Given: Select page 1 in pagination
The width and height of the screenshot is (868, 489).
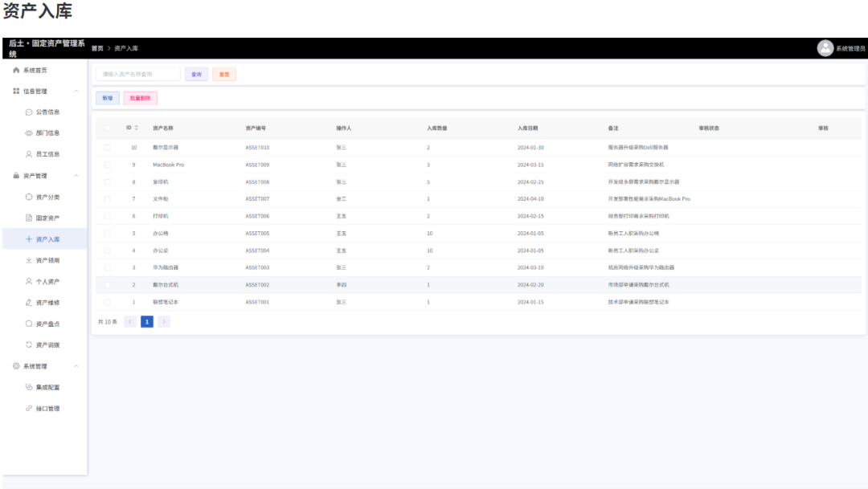Looking at the screenshot, I should (x=147, y=321).
